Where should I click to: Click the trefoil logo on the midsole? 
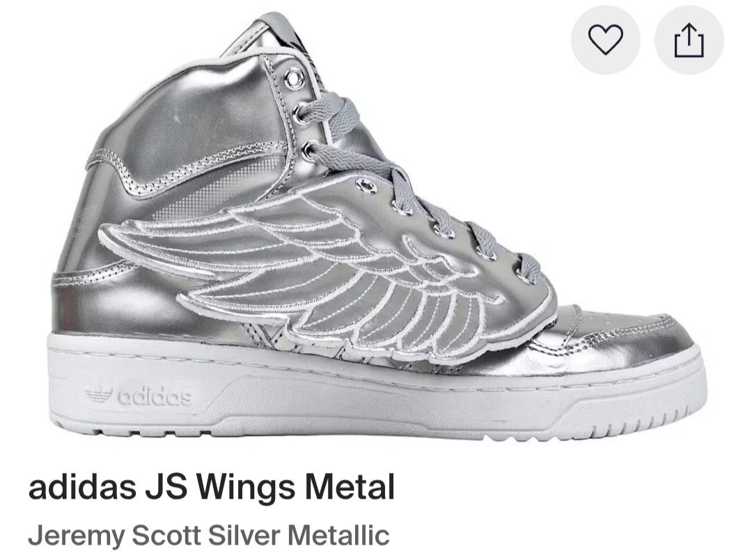click(x=100, y=394)
